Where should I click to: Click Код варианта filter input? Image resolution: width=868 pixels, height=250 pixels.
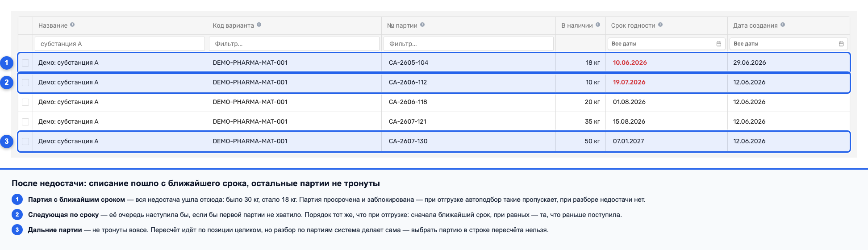(294, 44)
